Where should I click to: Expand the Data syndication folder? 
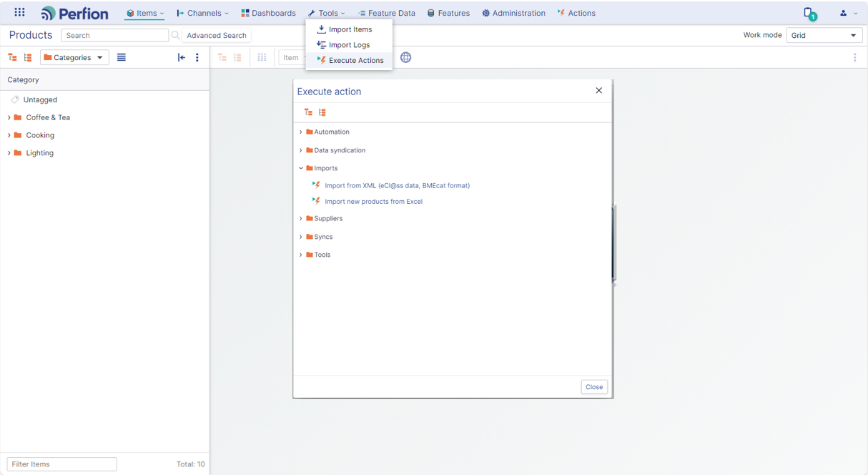click(301, 150)
